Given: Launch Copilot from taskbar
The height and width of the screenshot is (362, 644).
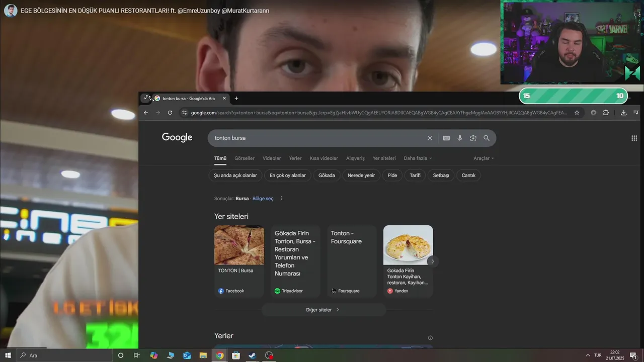Looking at the screenshot, I should [154, 355].
